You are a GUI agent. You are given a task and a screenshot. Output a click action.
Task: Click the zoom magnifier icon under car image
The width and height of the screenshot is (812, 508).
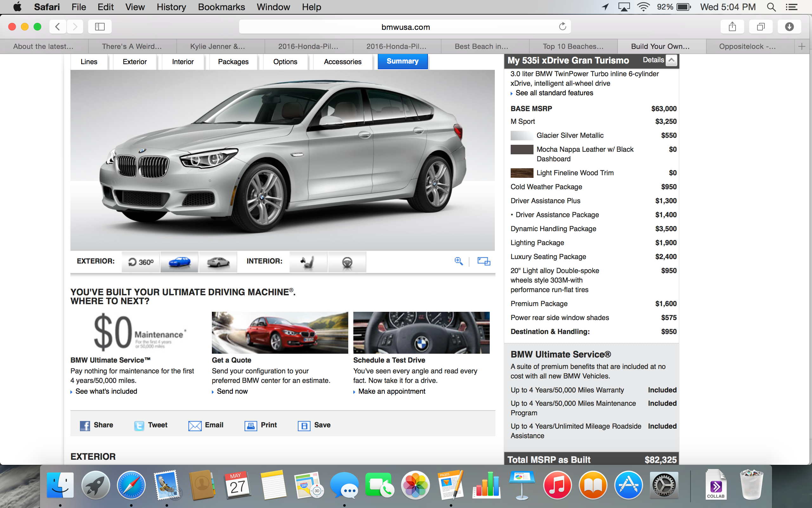pos(459,261)
